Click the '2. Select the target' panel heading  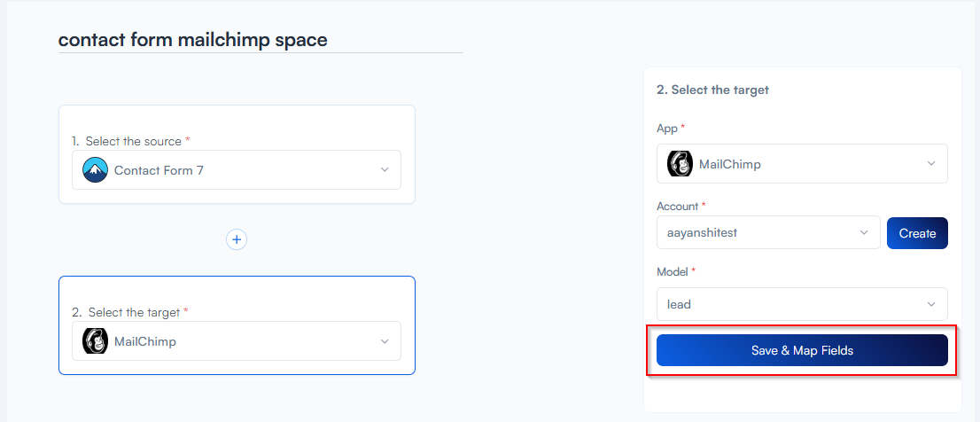click(x=712, y=90)
